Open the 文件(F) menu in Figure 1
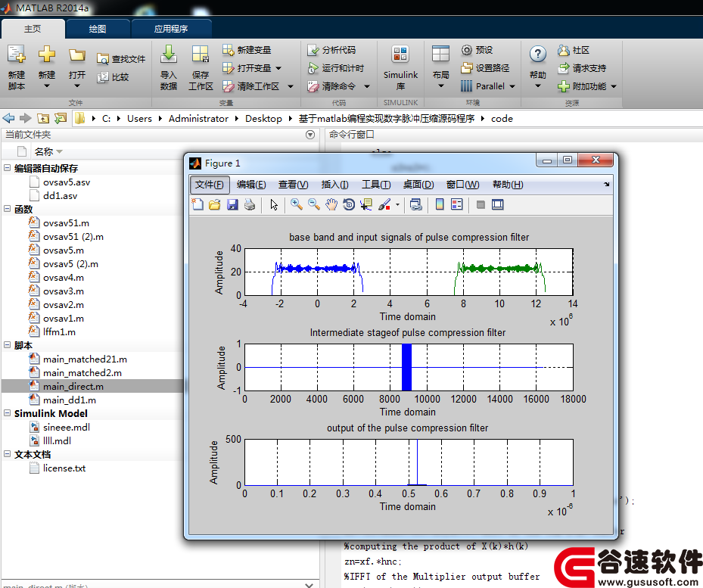This screenshot has height=588, width=703. click(210, 185)
